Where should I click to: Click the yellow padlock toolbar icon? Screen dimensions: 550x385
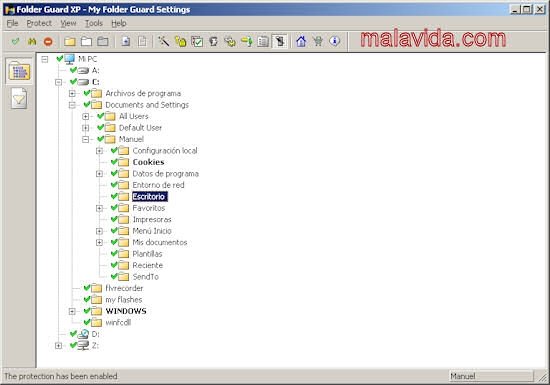point(181,42)
